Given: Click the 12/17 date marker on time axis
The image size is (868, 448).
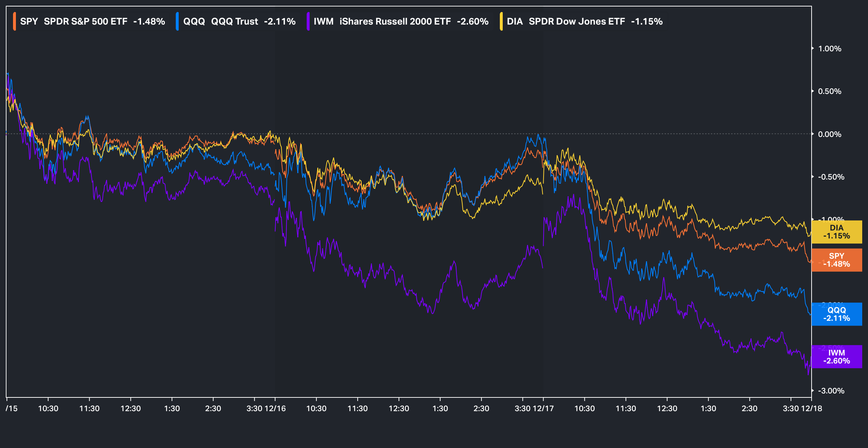Looking at the screenshot, I should [543, 409].
